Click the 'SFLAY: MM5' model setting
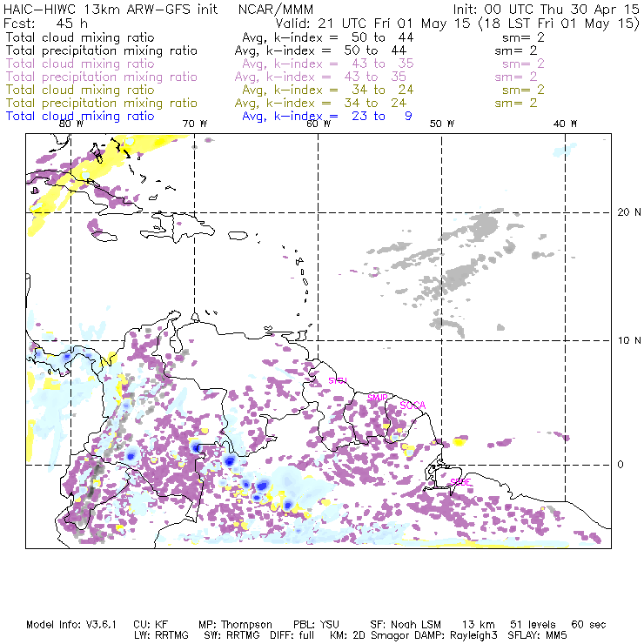The height and width of the screenshot is (644, 644). (537, 635)
